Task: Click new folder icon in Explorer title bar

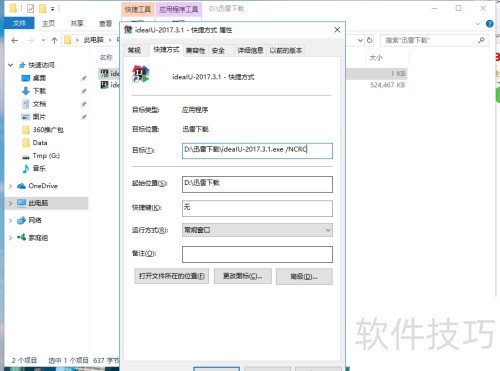Action: point(42,8)
